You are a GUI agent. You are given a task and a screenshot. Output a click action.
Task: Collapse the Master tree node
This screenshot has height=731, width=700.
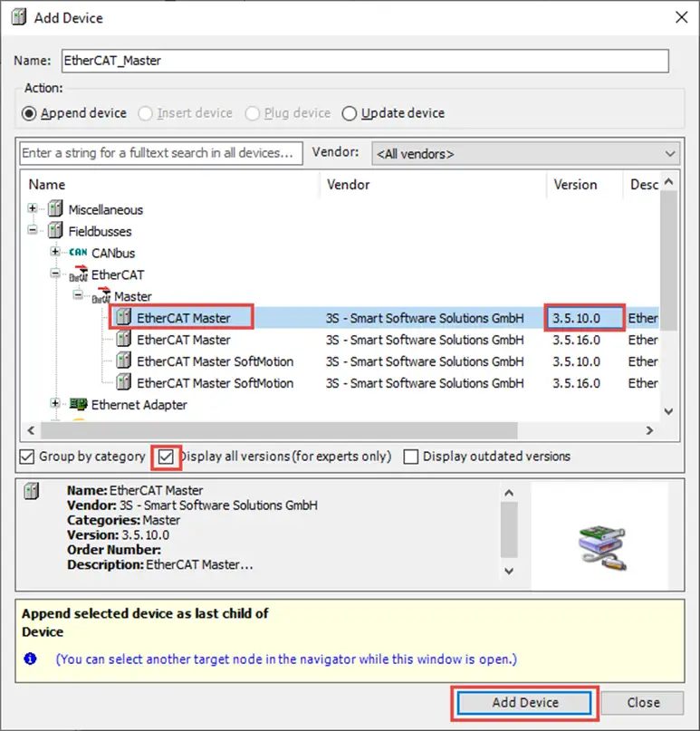click(78, 294)
